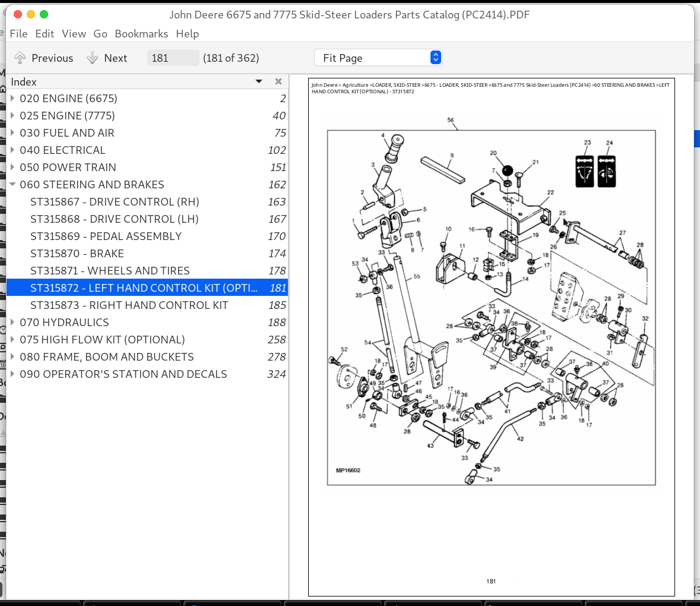Expand the 070 HYDRAULICS section
Viewport: 700px width, 606px height.
point(12,323)
